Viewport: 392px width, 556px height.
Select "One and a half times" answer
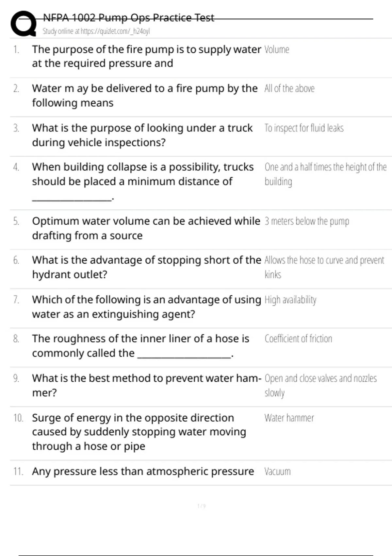click(x=325, y=174)
